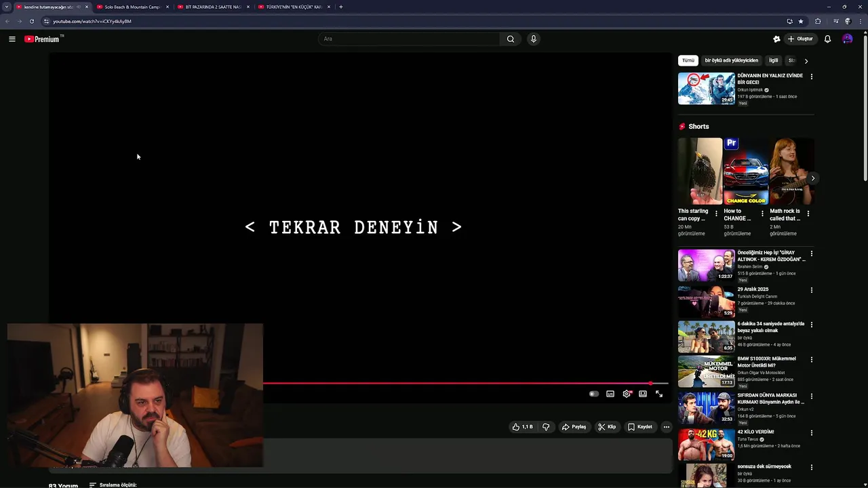
Task: Go to YouTube Premium home logo
Action: tap(43, 39)
